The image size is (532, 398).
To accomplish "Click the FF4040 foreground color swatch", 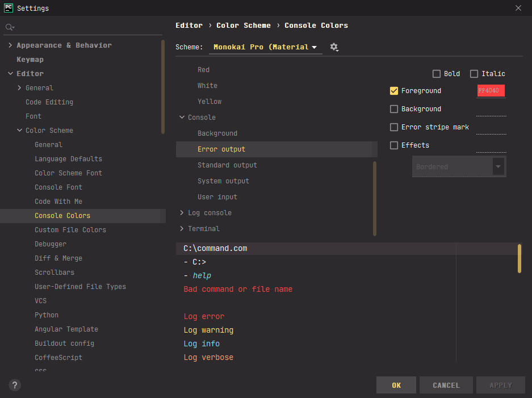I will pyautogui.click(x=491, y=91).
